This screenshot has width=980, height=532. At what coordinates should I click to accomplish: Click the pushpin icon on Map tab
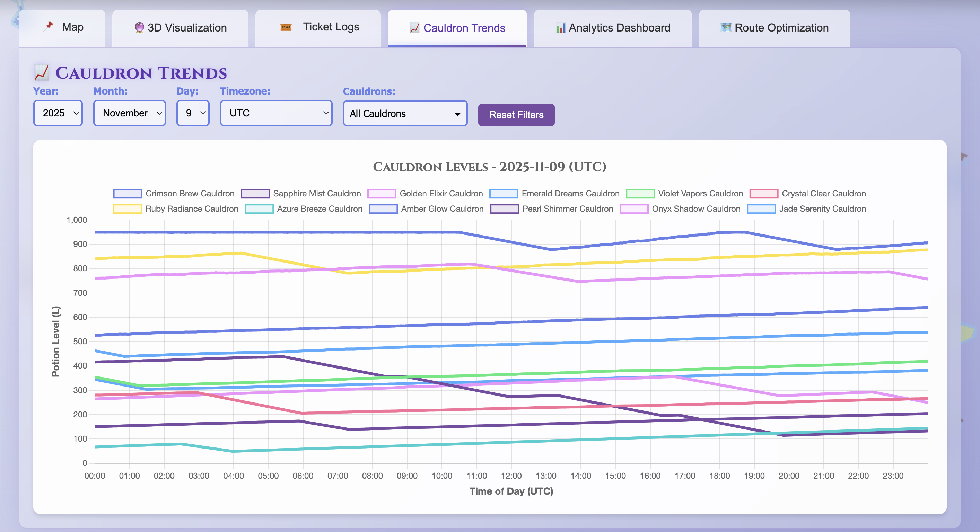[x=48, y=27]
